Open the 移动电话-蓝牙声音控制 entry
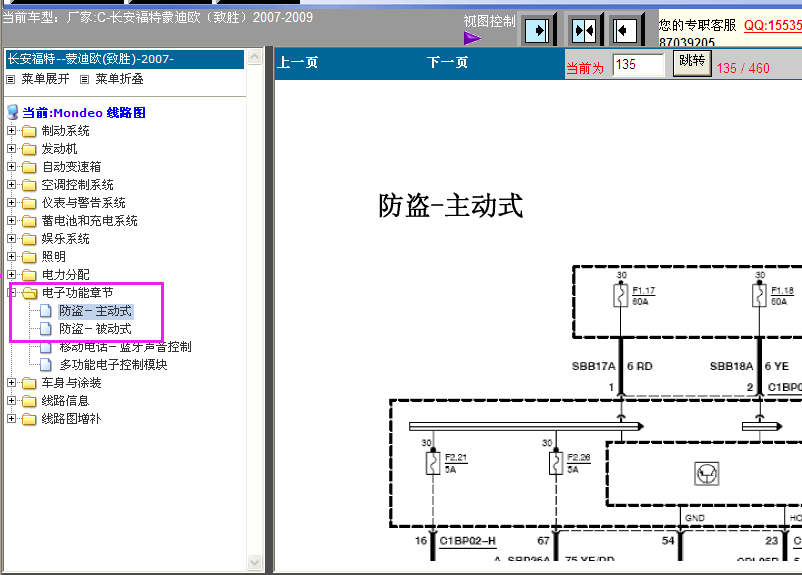The height and width of the screenshot is (575, 802). [x=125, y=347]
